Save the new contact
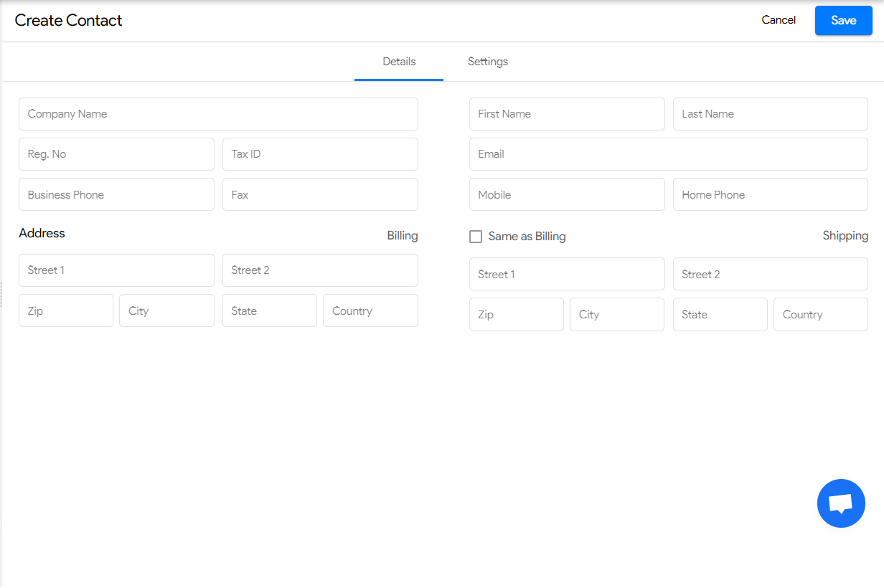Image resolution: width=884 pixels, height=588 pixels. pyautogui.click(x=844, y=20)
